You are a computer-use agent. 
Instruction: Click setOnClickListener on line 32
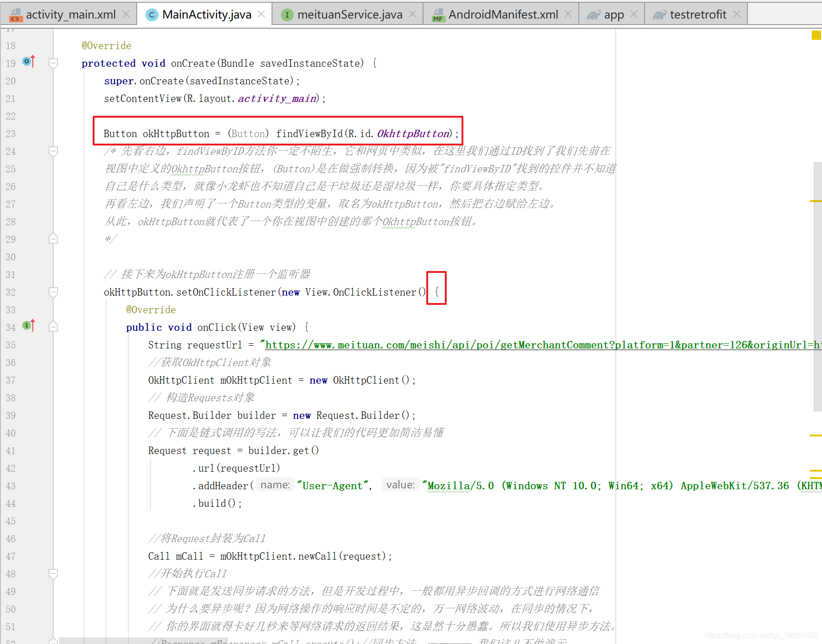(x=226, y=292)
